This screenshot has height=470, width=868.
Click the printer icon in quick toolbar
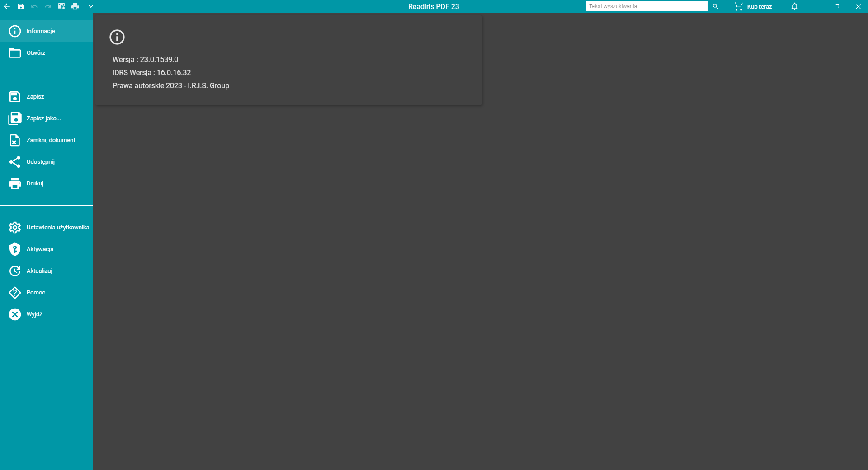point(75,6)
